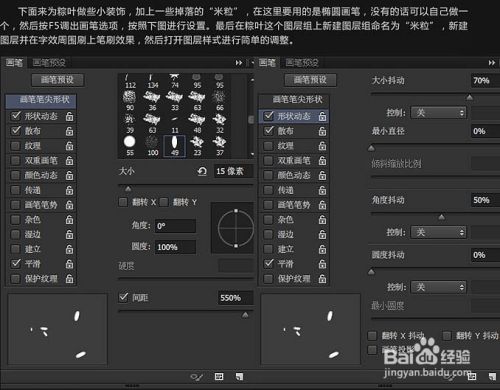Click lock icon beside 纹理 in left panel
The height and width of the screenshot is (390, 500).
point(69,146)
